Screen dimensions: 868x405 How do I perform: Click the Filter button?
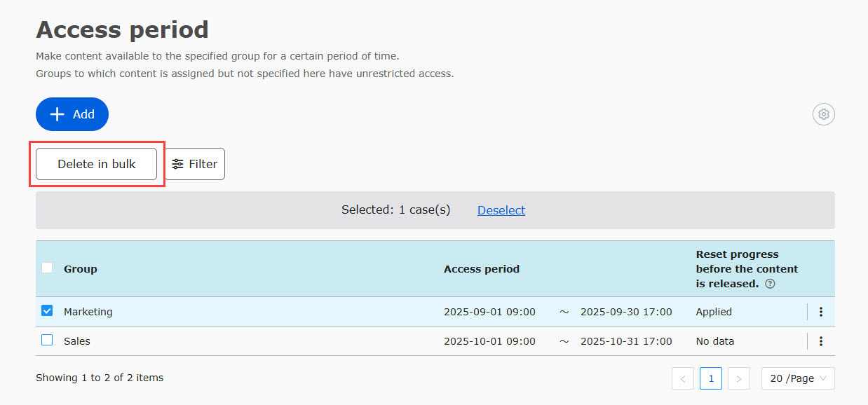click(195, 164)
